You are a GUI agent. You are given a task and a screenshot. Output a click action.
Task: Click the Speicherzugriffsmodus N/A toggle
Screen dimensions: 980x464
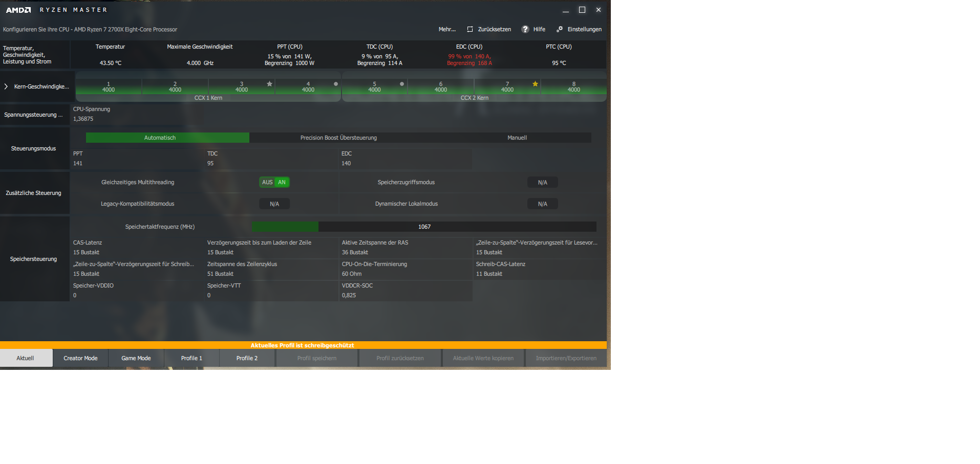click(543, 182)
